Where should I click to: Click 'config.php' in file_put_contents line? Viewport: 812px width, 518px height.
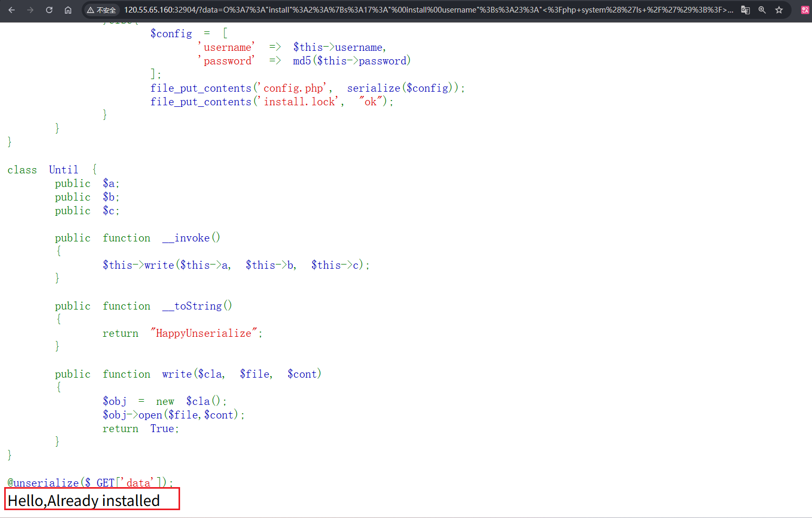[294, 88]
